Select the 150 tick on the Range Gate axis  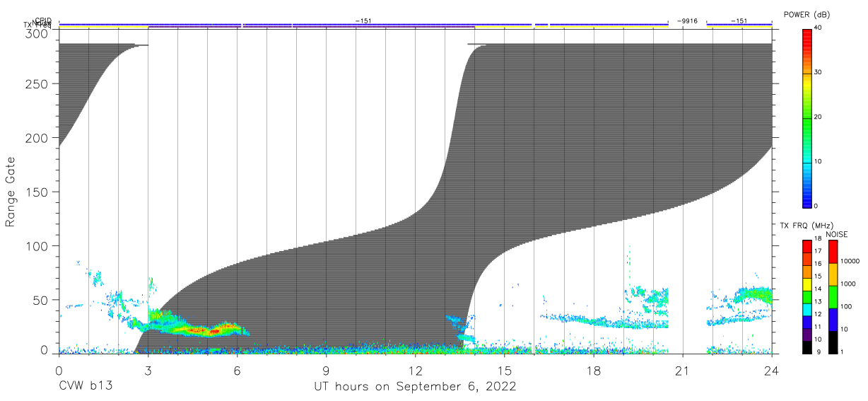tap(38, 192)
